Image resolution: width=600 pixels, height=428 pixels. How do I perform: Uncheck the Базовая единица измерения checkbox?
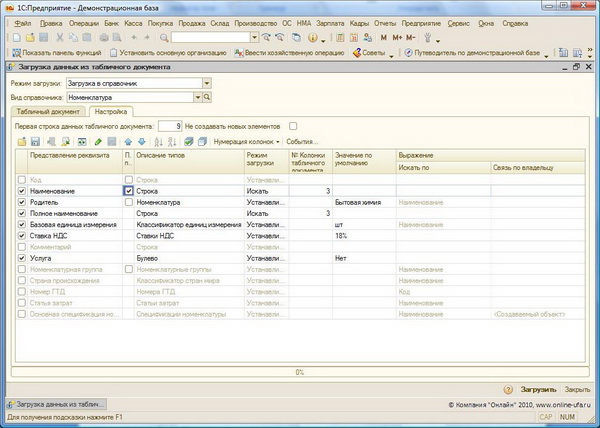click(22, 225)
